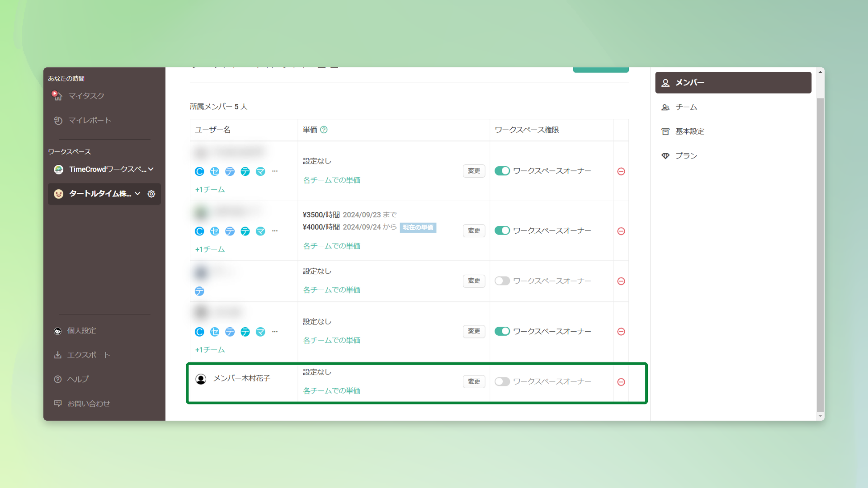Viewport: 868px width, 488px height.
Task: Click 変更 button in メンバー木村花子 row
Action: coord(474,381)
